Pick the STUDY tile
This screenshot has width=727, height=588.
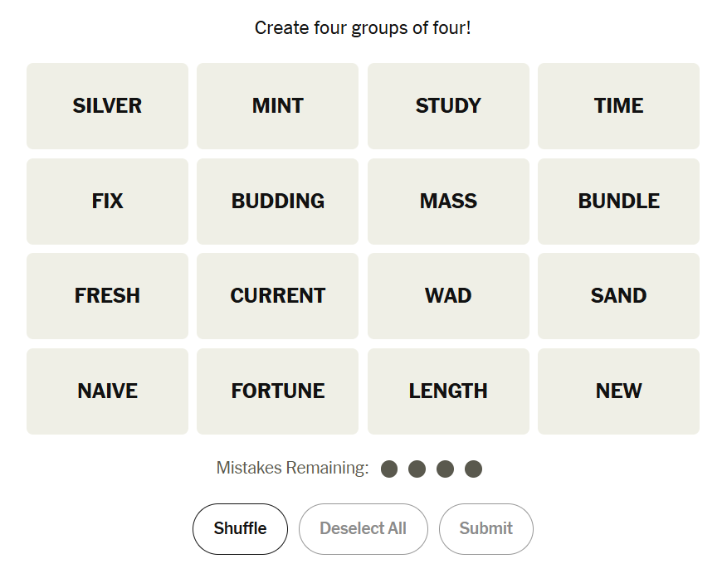coord(448,106)
